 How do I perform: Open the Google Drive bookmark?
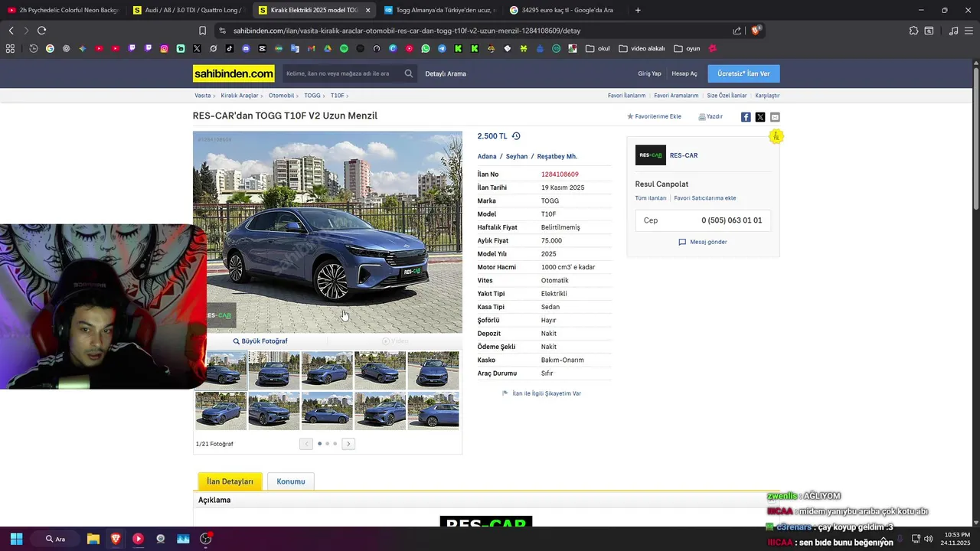click(328, 48)
